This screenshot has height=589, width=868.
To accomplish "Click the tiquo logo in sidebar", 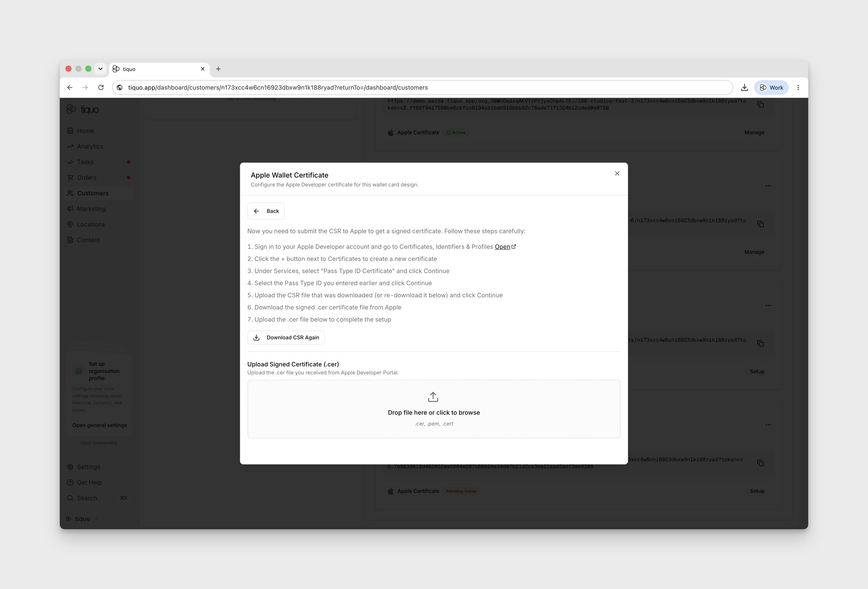I will tap(83, 109).
